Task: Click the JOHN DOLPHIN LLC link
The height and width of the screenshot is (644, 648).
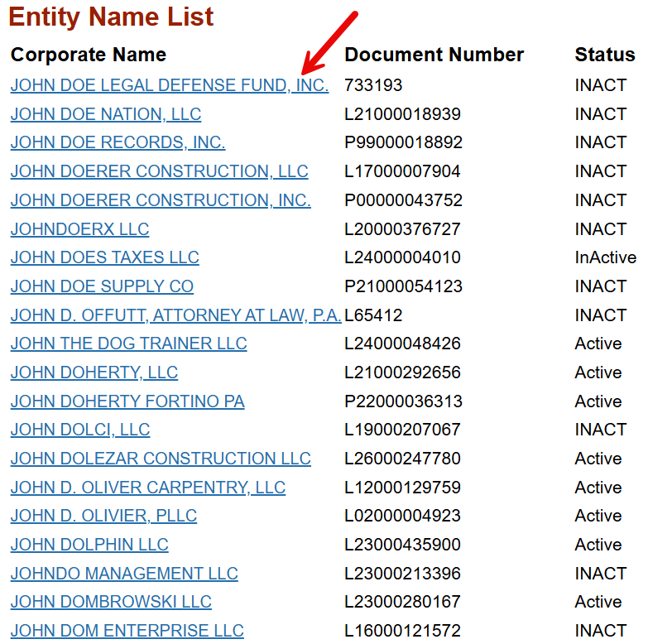Action: pyautogui.click(x=89, y=545)
